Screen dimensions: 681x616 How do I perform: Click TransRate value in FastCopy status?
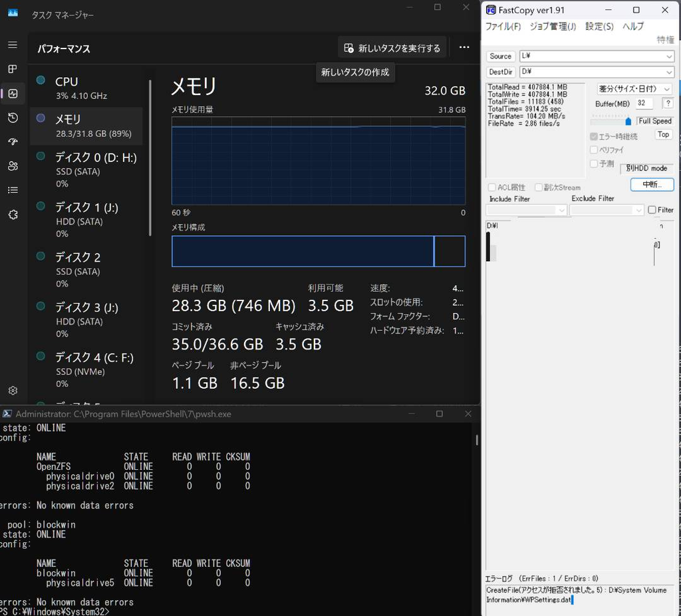[546, 116]
